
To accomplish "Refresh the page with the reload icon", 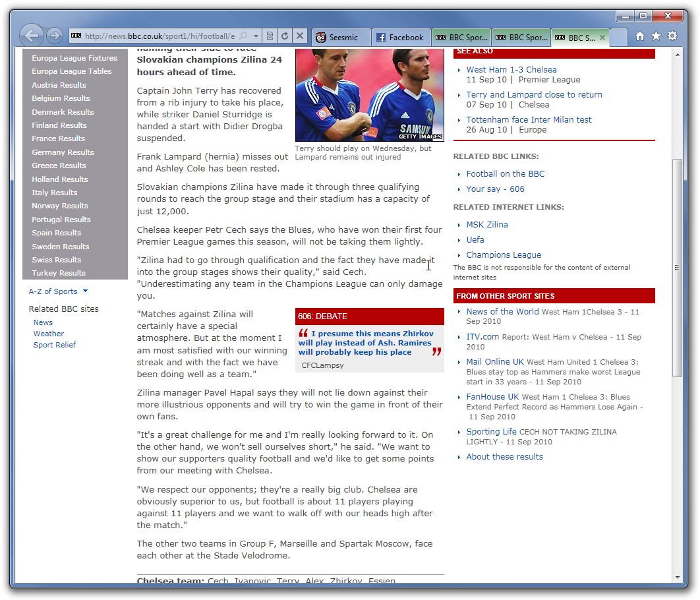I will 285,36.
